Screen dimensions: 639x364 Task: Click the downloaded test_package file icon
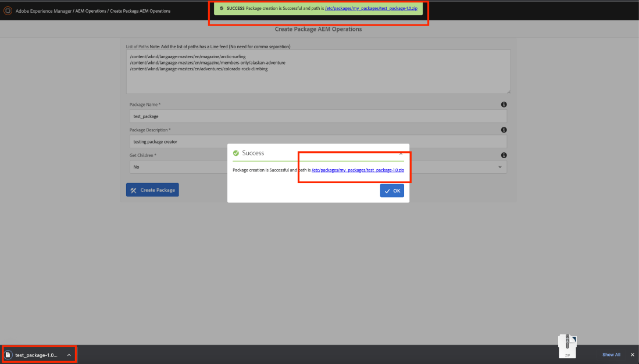[8, 355]
